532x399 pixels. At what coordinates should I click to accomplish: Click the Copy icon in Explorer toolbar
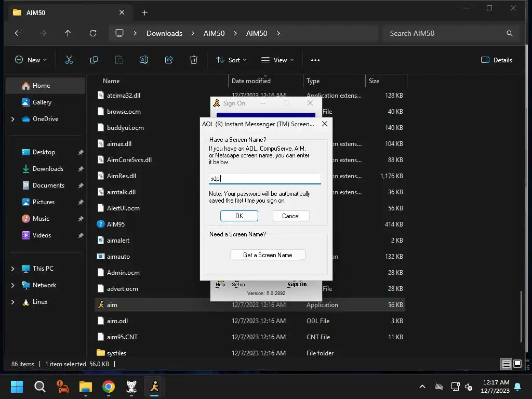94,60
